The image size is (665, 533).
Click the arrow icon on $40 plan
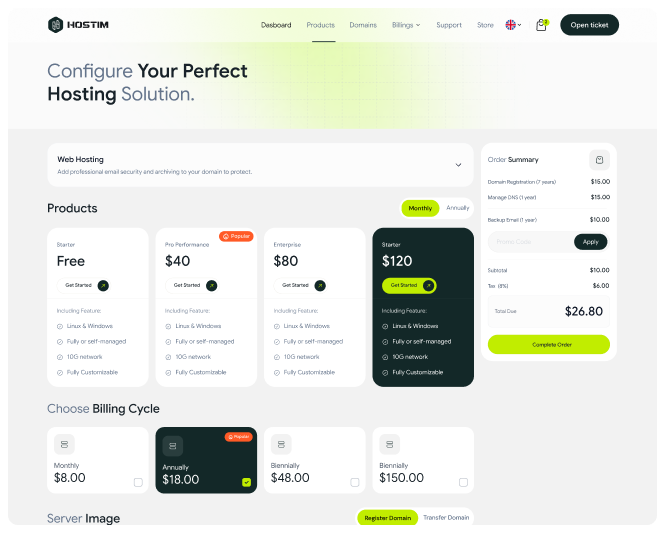[211, 285]
